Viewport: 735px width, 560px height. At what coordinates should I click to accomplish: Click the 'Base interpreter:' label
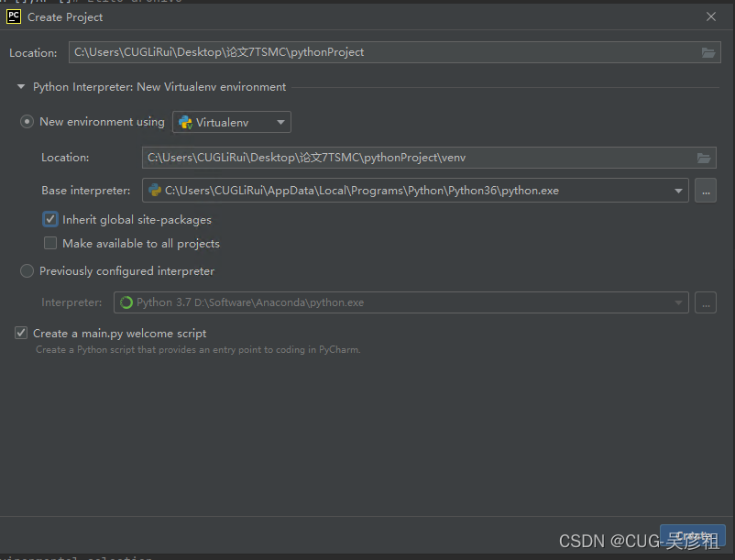86,191
